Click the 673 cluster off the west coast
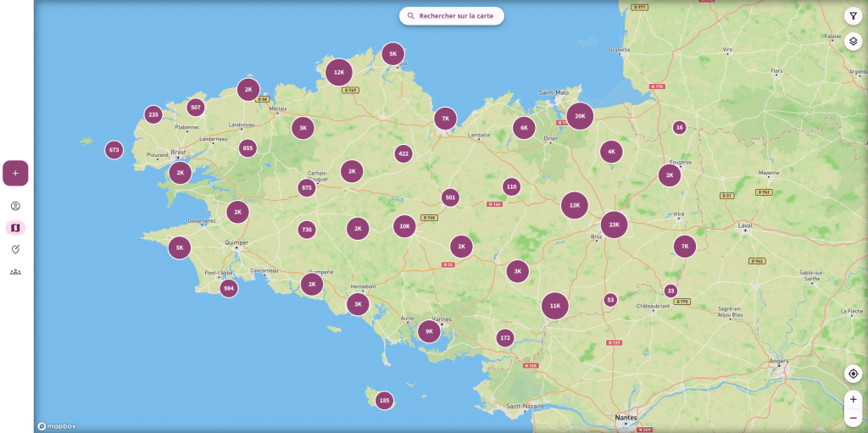 [x=114, y=150]
